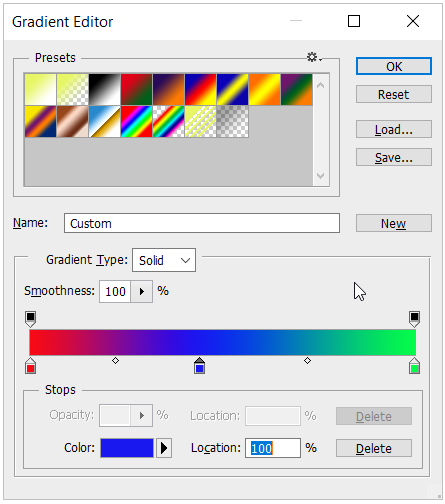Select the blue-red-yellow gradient preset
Viewport: 445px width, 504px height.
point(201,89)
